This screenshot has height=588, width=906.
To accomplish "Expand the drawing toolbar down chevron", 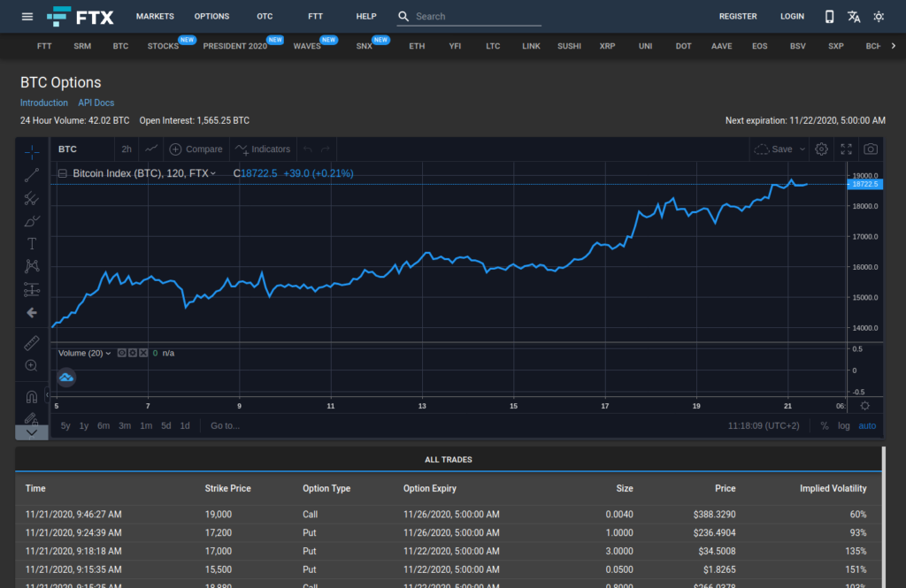I will pyautogui.click(x=32, y=432).
